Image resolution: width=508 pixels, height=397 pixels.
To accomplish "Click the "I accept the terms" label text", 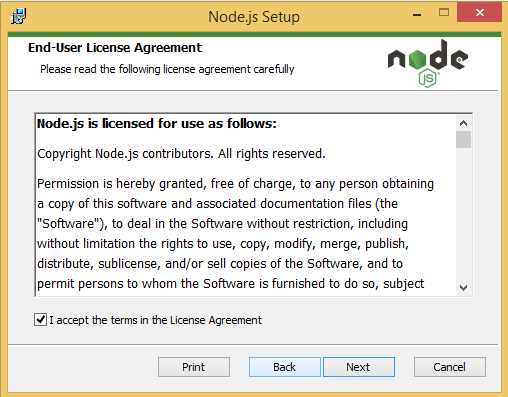I will point(155,320).
